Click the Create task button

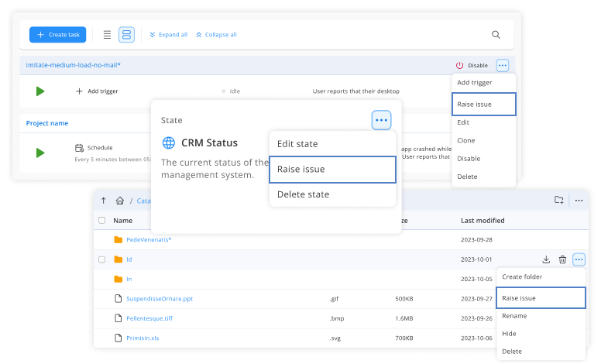point(57,35)
